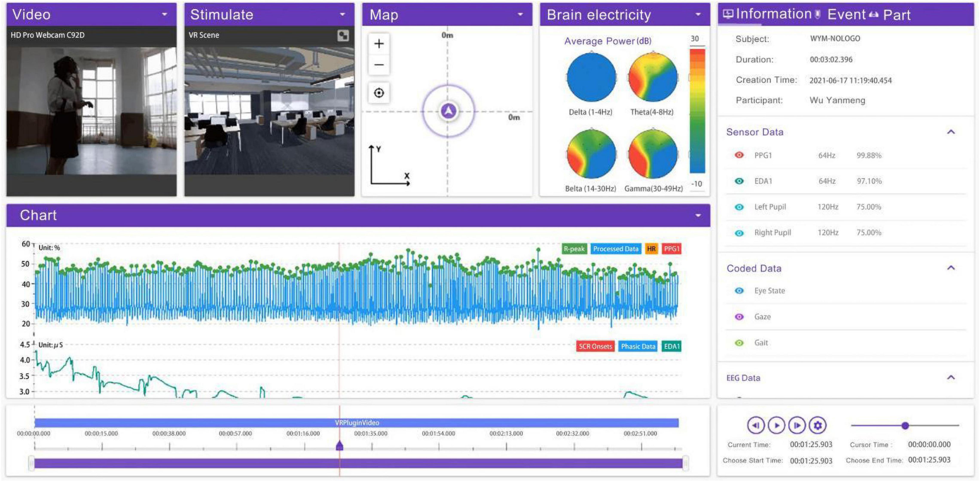Toggle the Phasic Data legend series

(x=638, y=346)
